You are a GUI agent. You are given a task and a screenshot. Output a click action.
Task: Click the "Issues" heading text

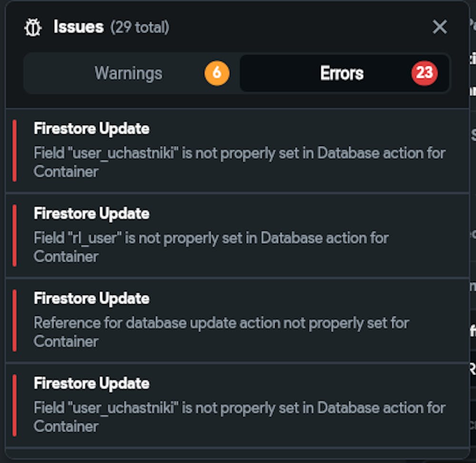(79, 27)
